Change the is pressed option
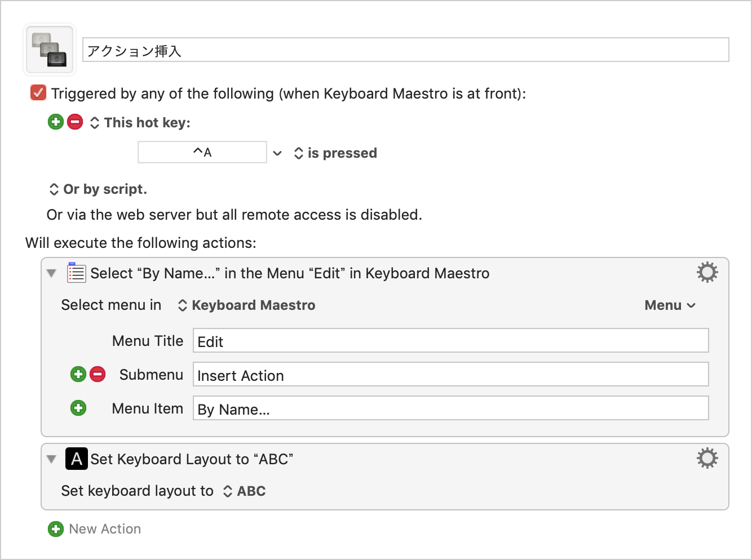Viewport: 752px width, 560px height. point(335,153)
